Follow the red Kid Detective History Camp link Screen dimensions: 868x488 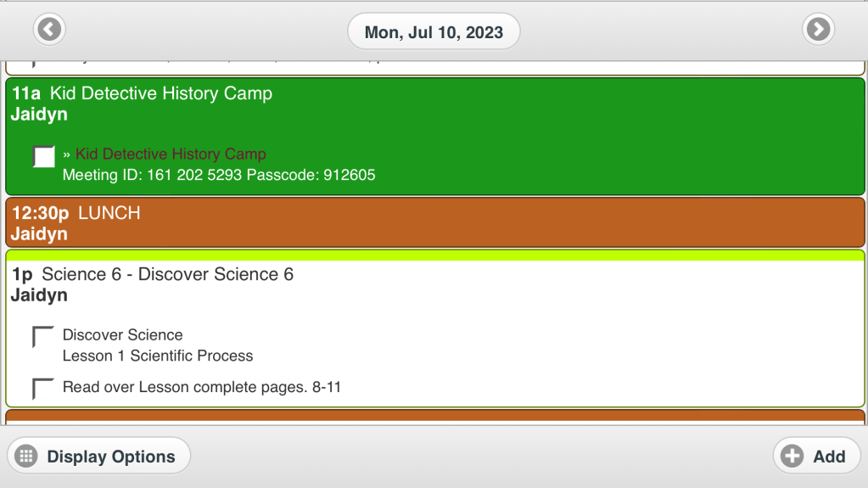[x=171, y=154]
